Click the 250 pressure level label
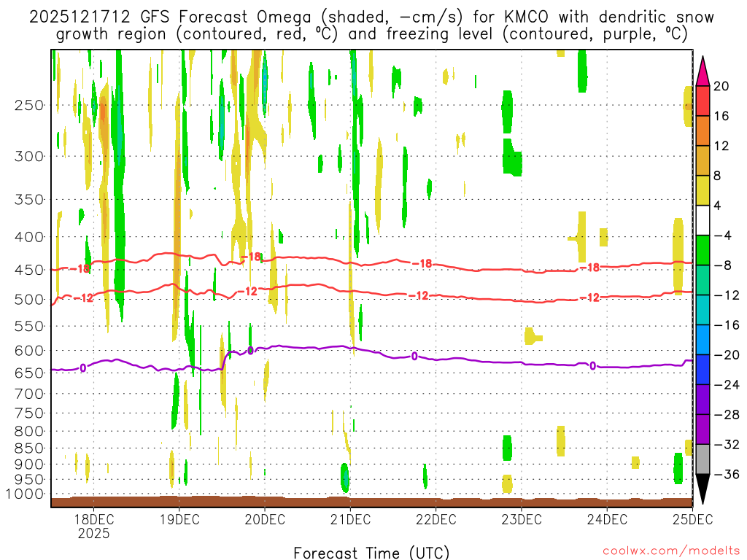The width and height of the screenshot is (747, 560). 29,105
